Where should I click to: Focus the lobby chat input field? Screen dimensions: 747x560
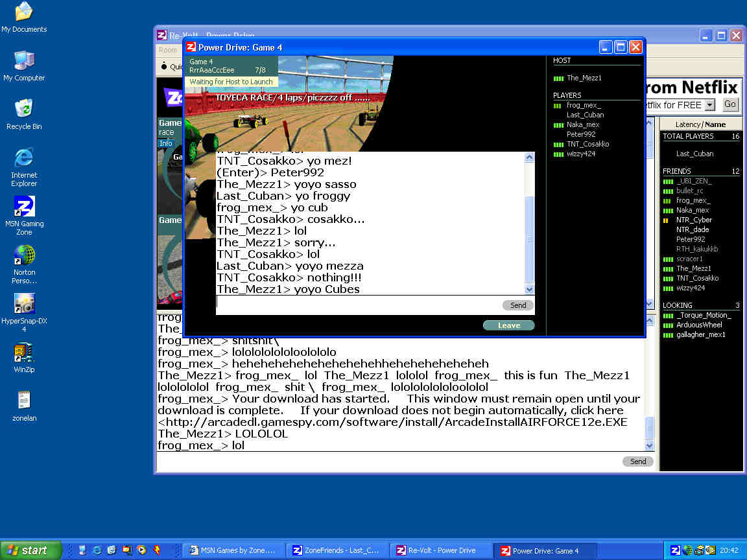[388, 461]
